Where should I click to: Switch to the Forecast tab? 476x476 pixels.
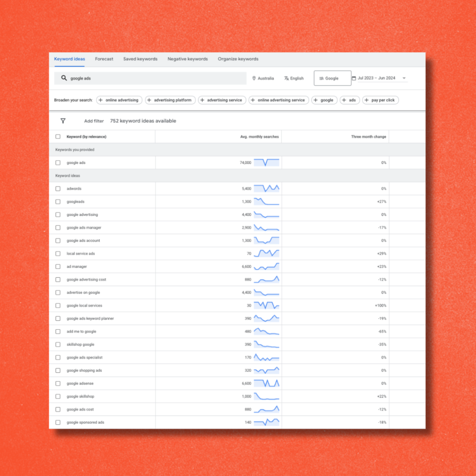(x=104, y=59)
